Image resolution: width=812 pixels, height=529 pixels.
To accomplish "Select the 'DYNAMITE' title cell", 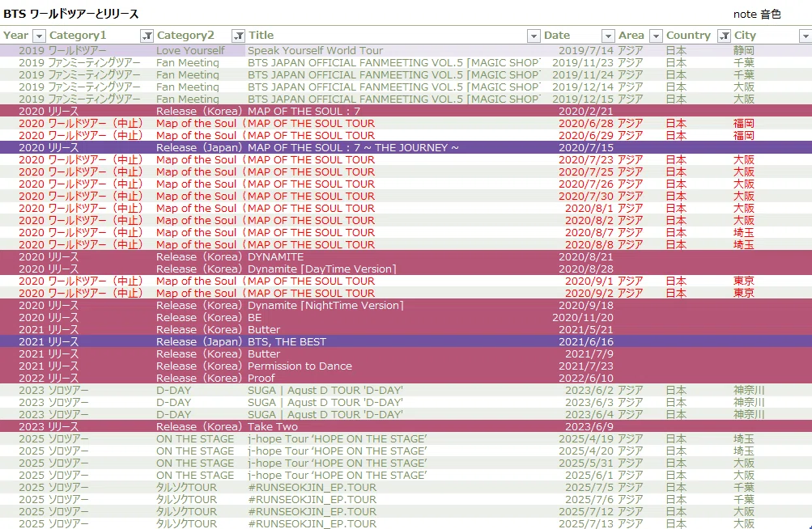I will coord(275,256).
